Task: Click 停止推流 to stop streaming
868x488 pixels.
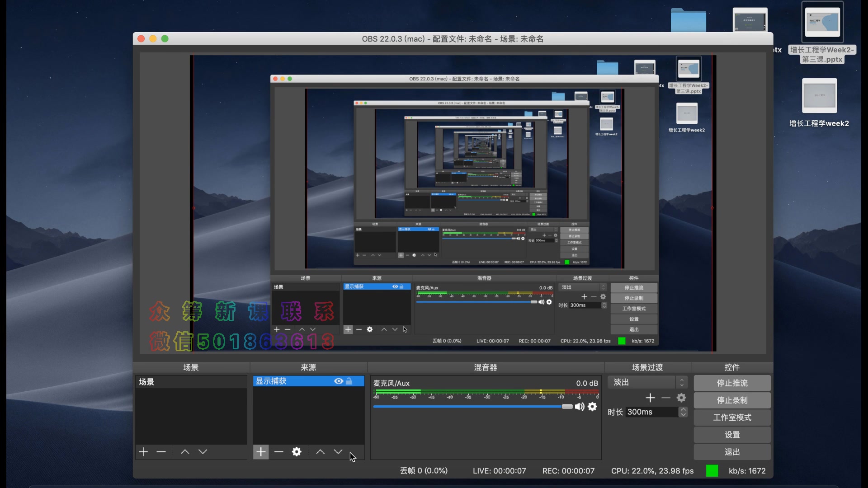Action: click(x=732, y=383)
